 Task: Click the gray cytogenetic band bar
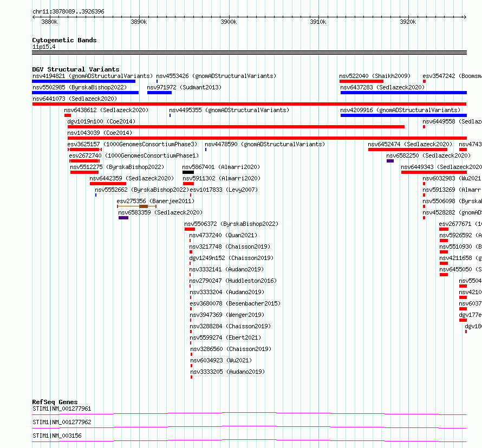click(249, 53)
